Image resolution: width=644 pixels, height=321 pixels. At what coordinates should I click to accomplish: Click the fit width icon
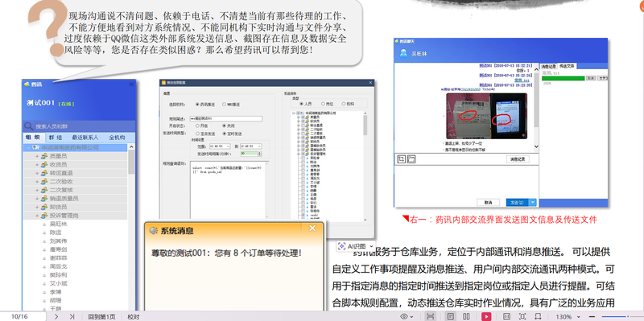point(538,316)
